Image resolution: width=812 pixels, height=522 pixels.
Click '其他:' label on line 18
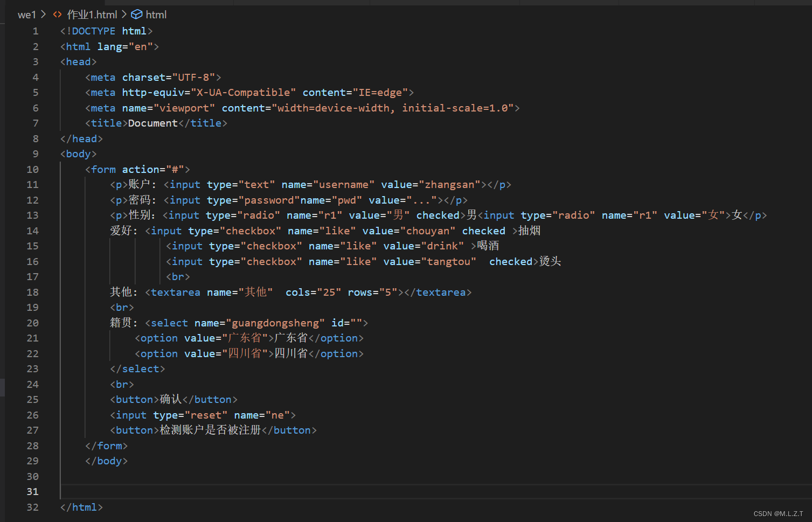coord(124,293)
